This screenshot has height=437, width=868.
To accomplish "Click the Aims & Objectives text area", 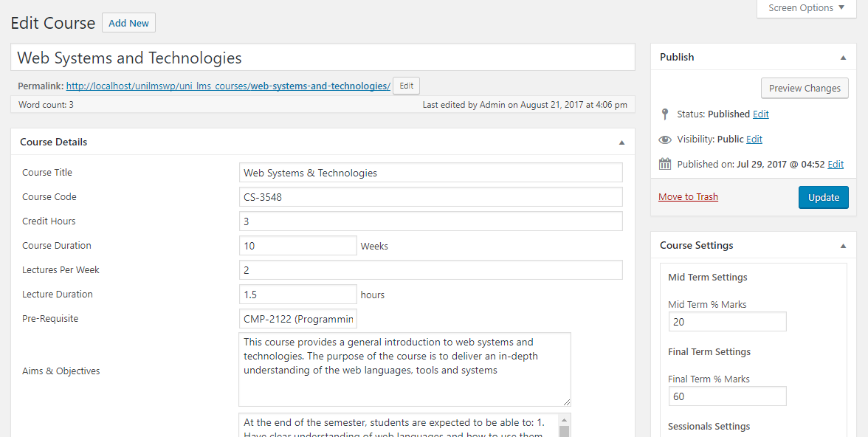I will [404, 369].
